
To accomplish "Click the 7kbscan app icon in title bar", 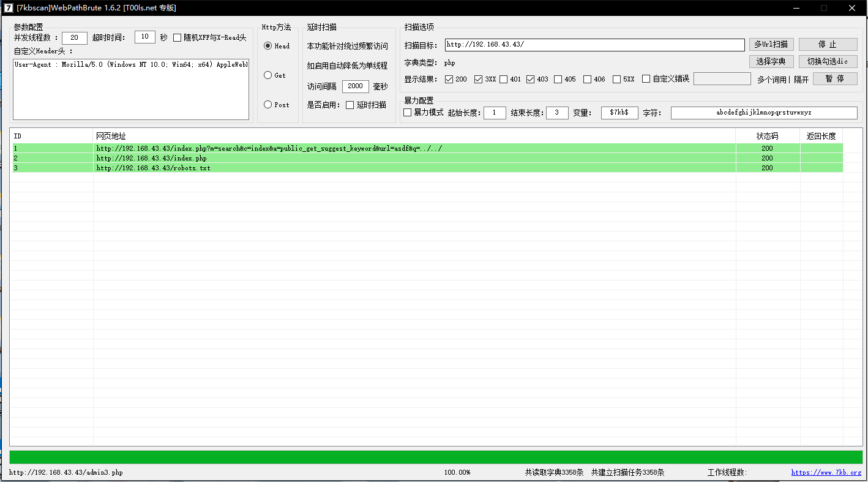I will 9,8.
